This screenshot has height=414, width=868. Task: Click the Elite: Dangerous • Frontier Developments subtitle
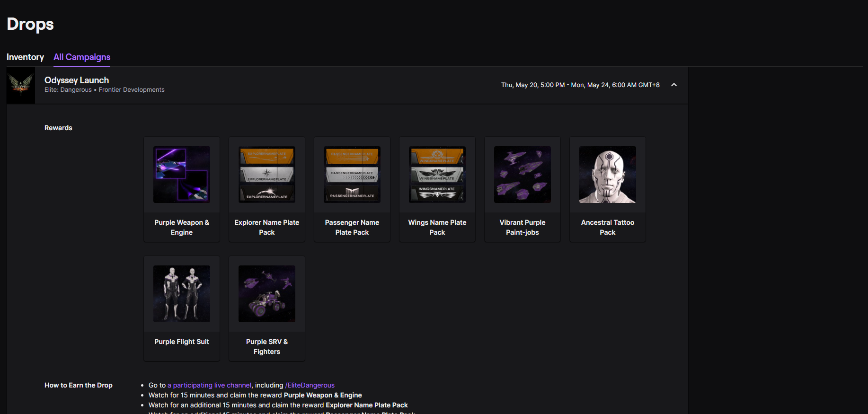[x=105, y=90]
